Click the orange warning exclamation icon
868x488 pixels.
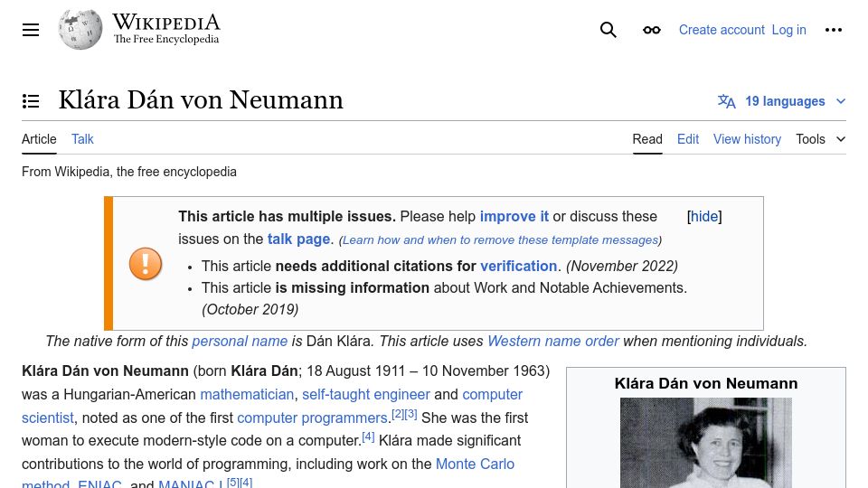(x=146, y=263)
